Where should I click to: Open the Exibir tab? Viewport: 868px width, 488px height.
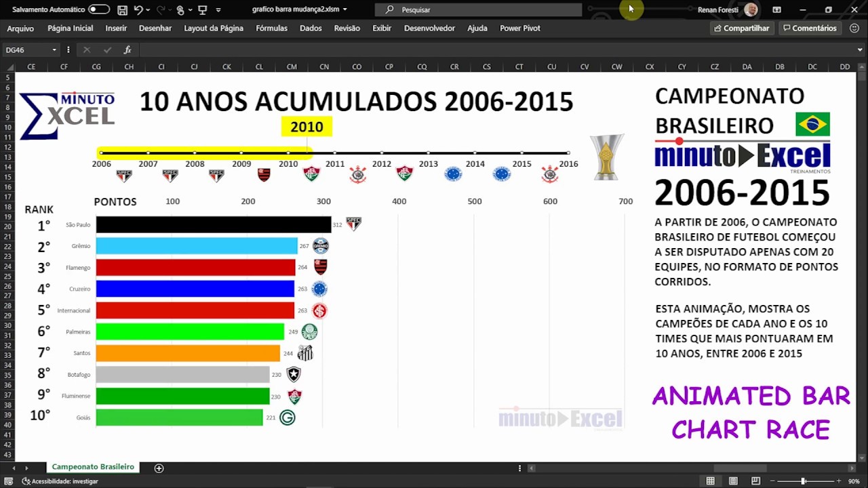point(382,28)
